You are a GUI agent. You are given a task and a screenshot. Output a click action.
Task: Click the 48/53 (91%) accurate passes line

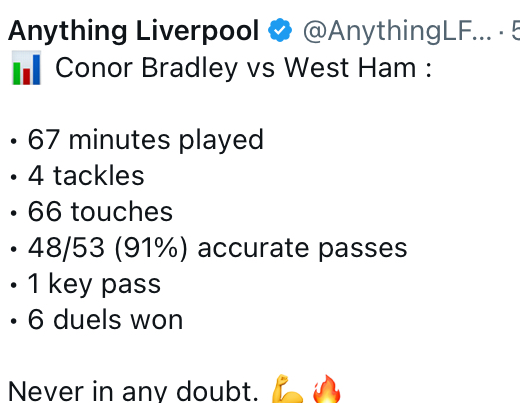[x=217, y=248]
